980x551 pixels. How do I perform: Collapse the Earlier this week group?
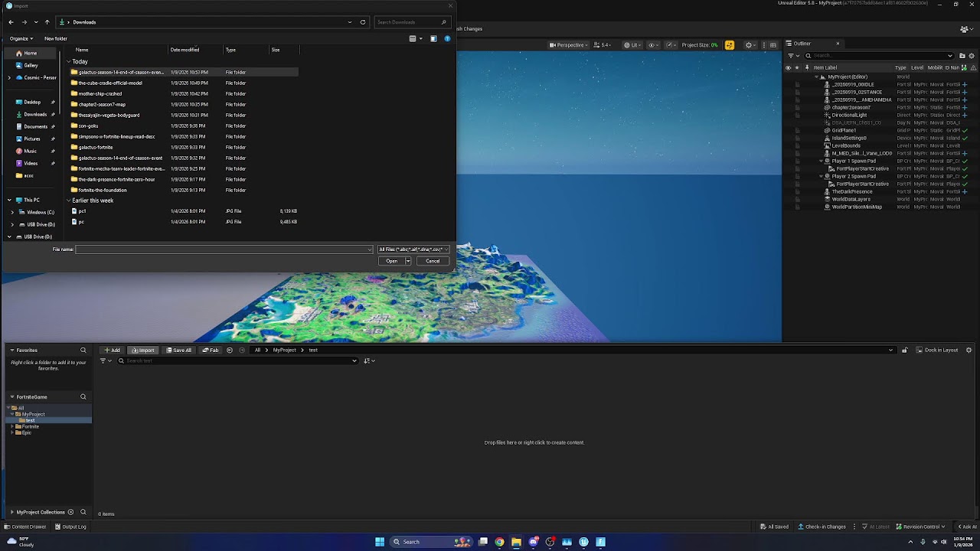click(x=68, y=201)
